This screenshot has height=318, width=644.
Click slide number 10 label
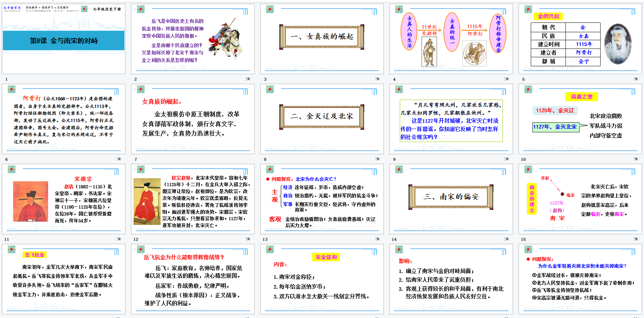pyautogui.click(x=523, y=159)
